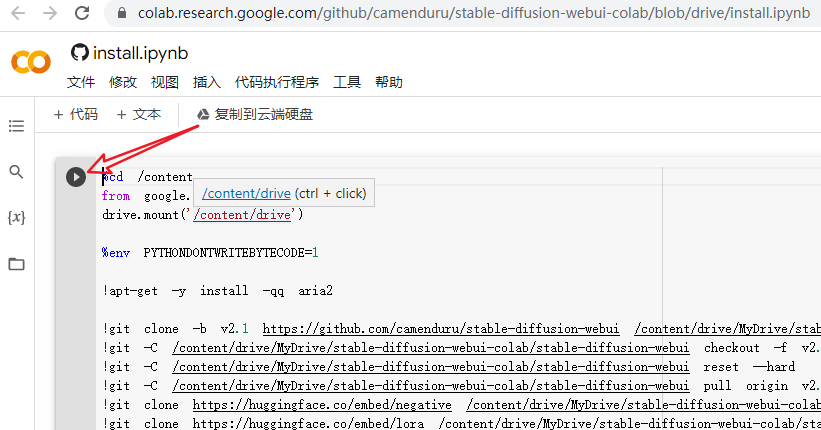This screenshot has height=430, width=821.
Task: Open the search icon in the left sidebar
Action: pos(16,172)
